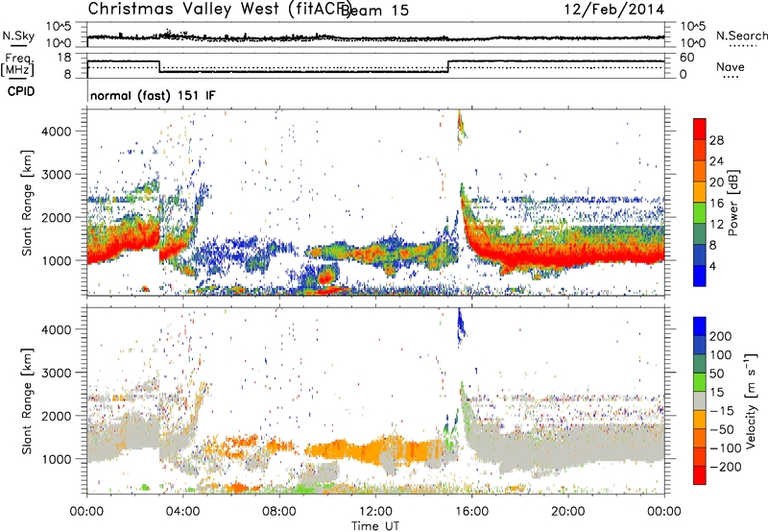Click the '04:00' time axis tick label
Viewport: 768px width, 532px height.
[183, 511]
